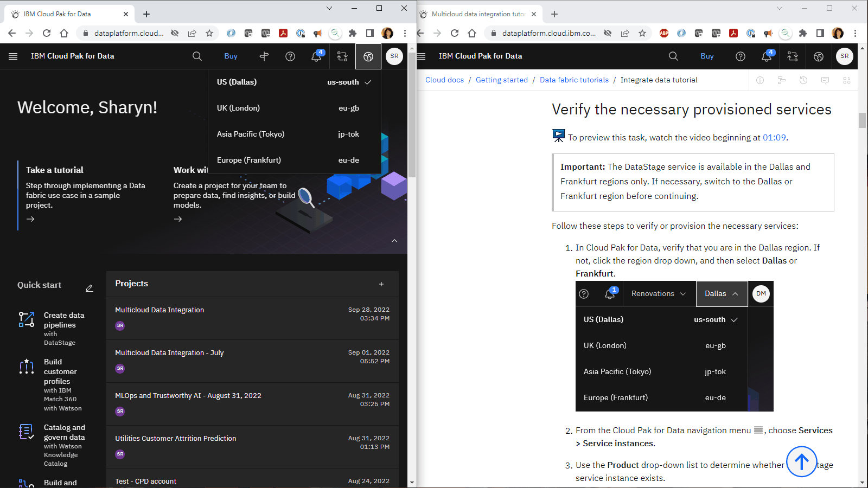Click the Buy link in the header
Image resolution: width=868 pixels, height=488 pixels.
[x=231, y=56]
